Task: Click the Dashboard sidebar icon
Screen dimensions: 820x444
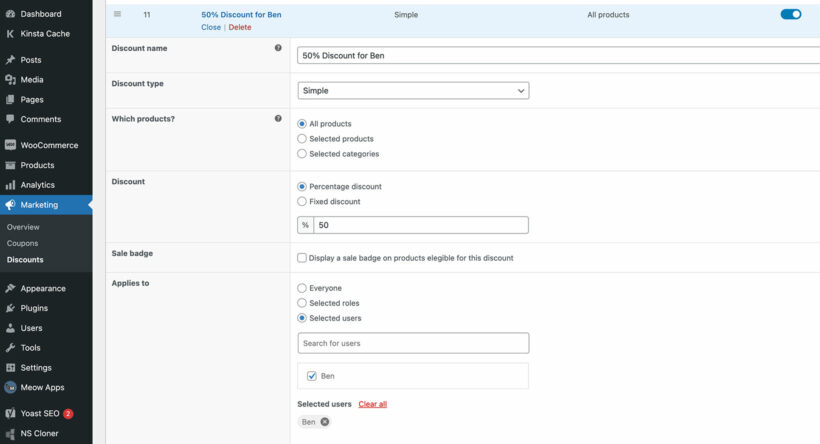Action: tap(10, 14)
